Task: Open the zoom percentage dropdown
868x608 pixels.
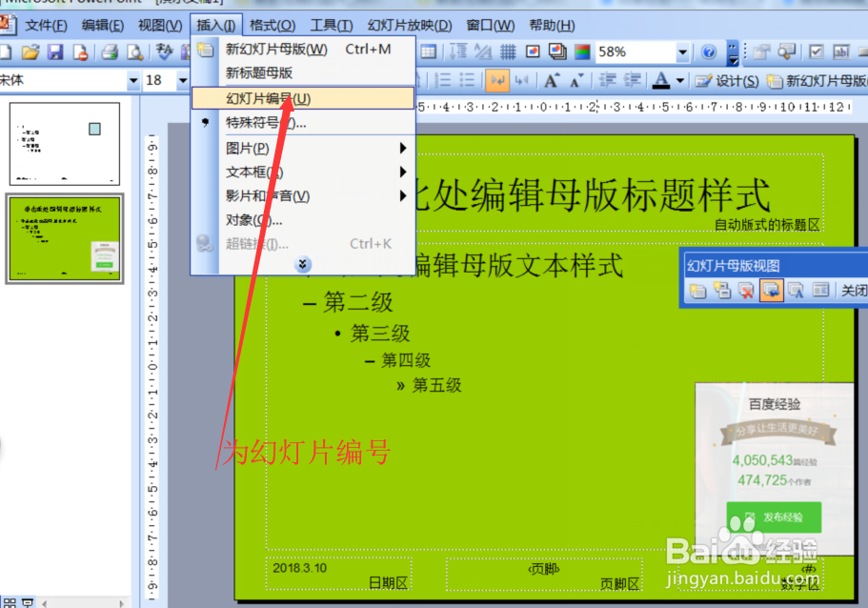Action: tap(682, 52)
